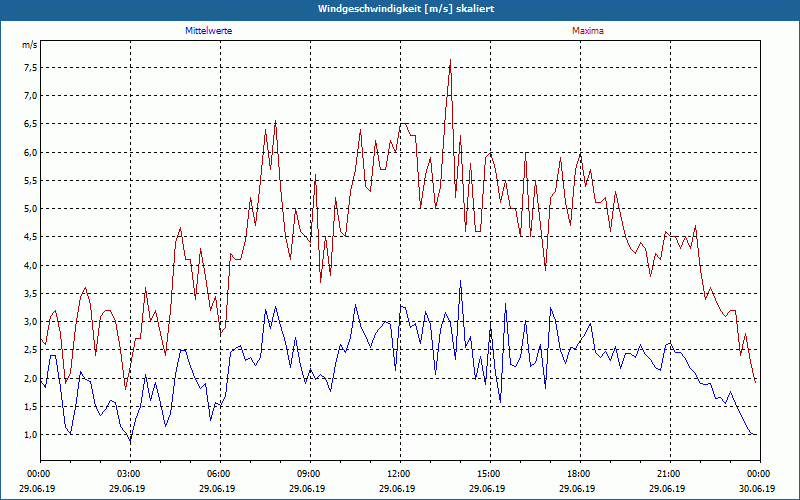Click the 06:00 time axis label
The width and height of the screenshot is (800, 500).
click(220, 474)
